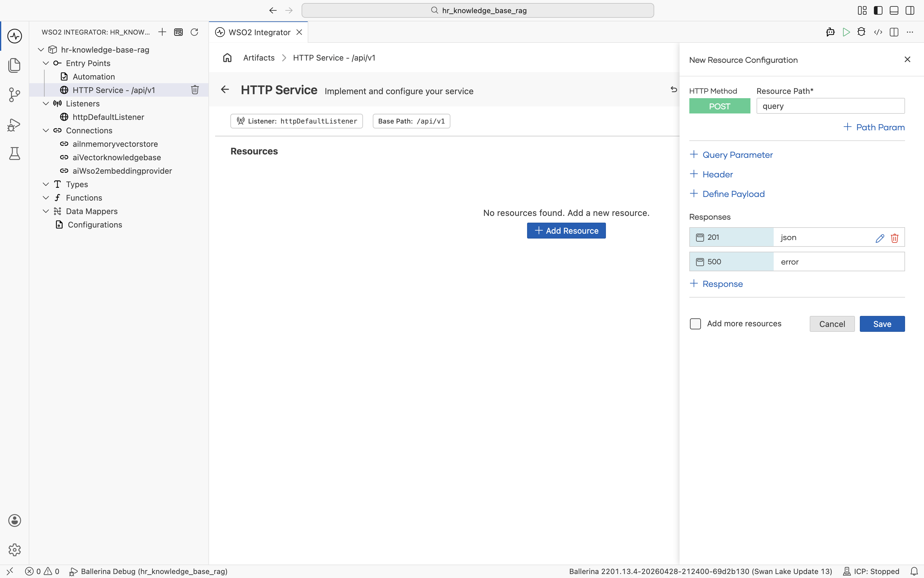Open the Artifacts breadcrumb
The width and height of the screenshot is (924, 578).
[x=259, y=58]
